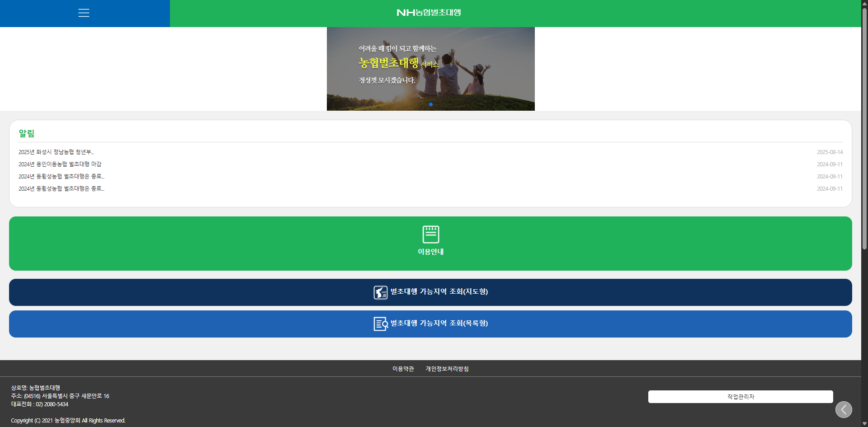The width and height of the screenshot is (868, 427).
Task: Click the list-search icon for 목록형 search
Action: pyautogui.click(x=380, y=324)
